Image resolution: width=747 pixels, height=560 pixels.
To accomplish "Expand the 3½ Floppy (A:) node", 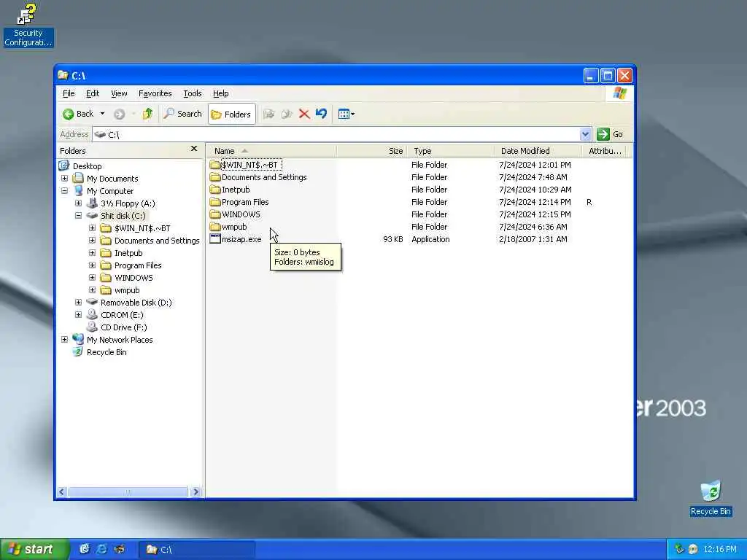I will (78, 203).
